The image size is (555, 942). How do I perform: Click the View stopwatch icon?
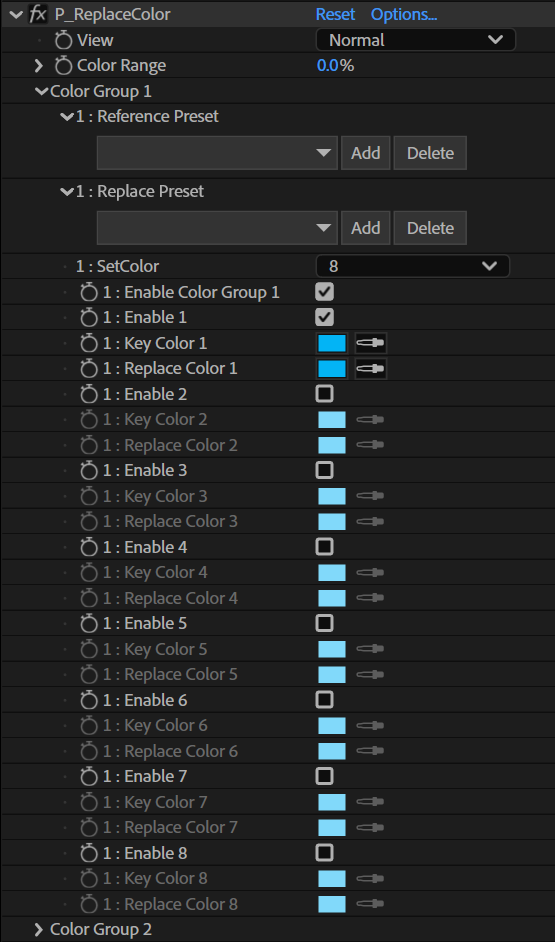click(x=63, y=41)
